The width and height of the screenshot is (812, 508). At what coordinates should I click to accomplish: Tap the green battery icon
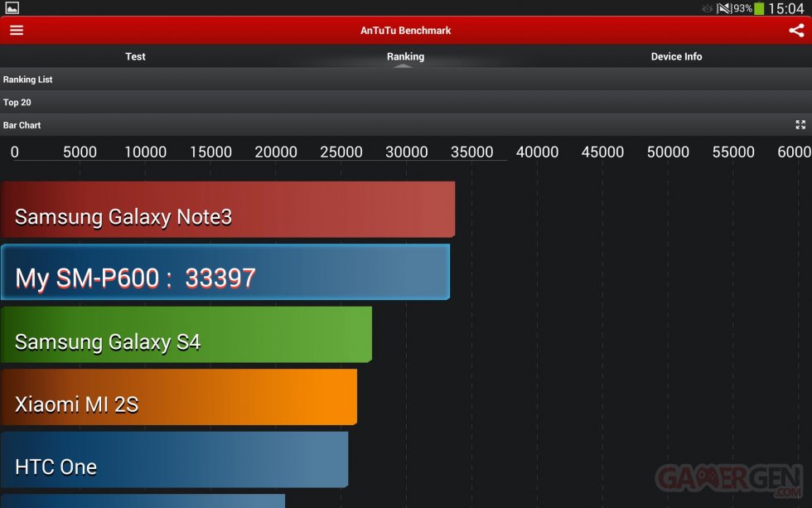[759, 8]
